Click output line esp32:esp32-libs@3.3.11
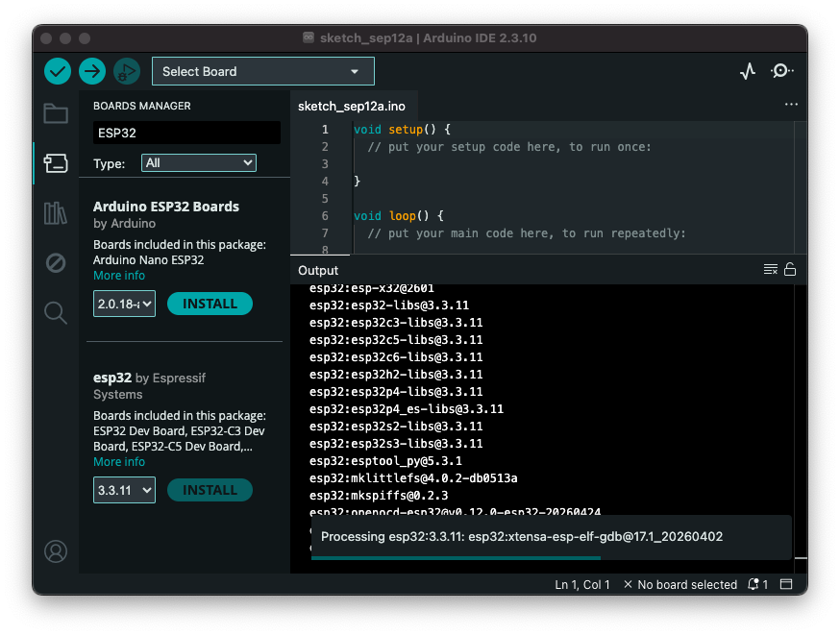The image size is (840, 635). pyautogui.click(x=389, y=305)
